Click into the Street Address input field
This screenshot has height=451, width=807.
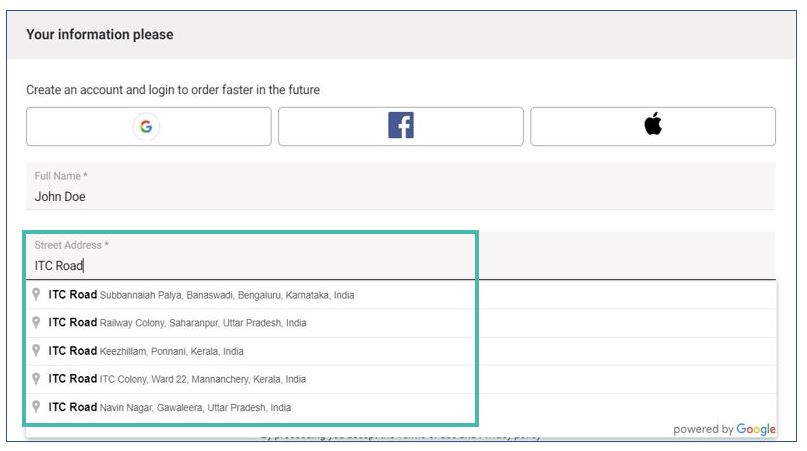point(401,256)
